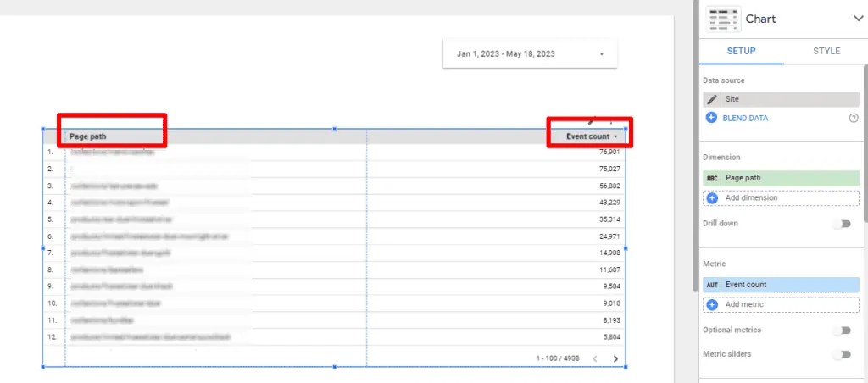Go to next page of table results
The height and width of the screenshot is (383, 868).
tap(615, 358)
